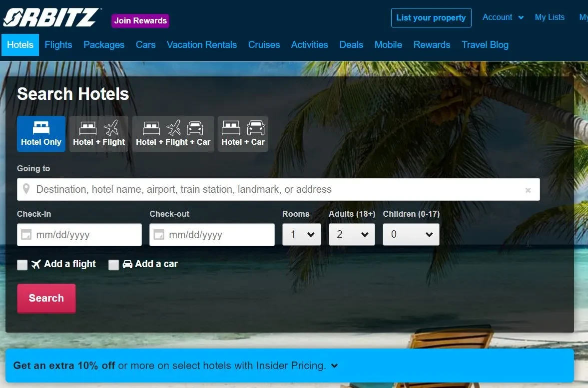Select the Hotel + Car option
588x388 pixels.
click(243, 133)
